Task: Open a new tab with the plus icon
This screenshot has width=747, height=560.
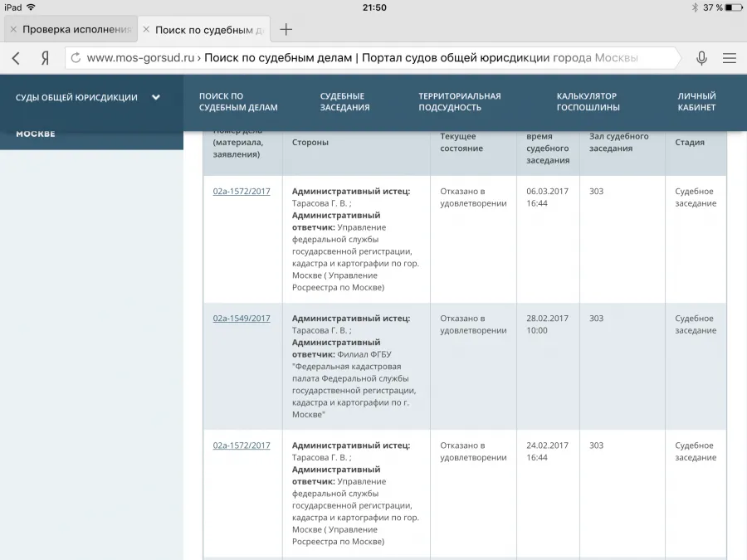Action: 286,30
